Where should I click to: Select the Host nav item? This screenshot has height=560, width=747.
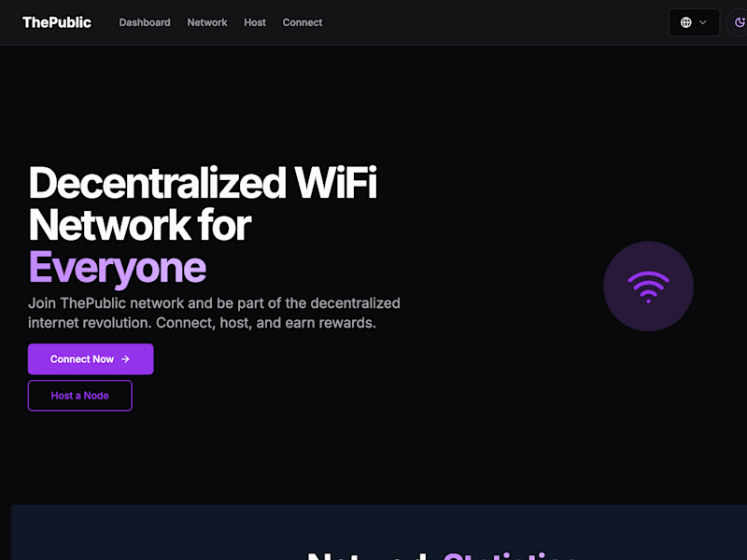pyautogui.click(x=255, y=22)
